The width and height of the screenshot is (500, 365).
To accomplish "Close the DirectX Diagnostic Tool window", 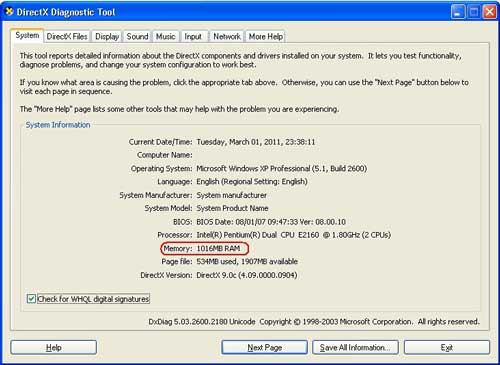I will click(490, 12).
